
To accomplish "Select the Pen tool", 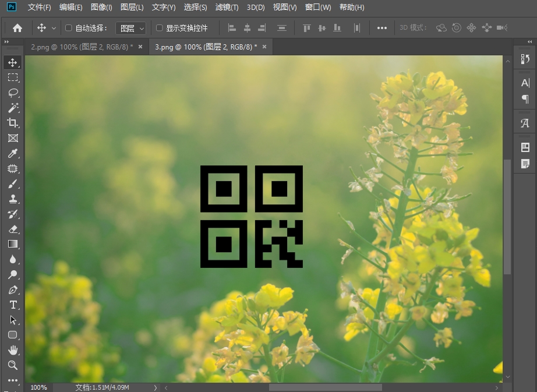I will [x=13, y=289].
